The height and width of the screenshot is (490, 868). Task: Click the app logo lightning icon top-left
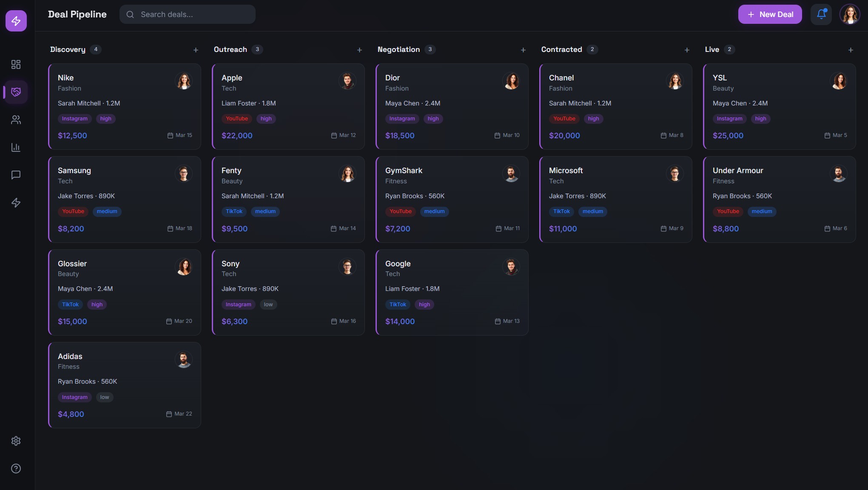pyautogui.click(x=16, y=20)
